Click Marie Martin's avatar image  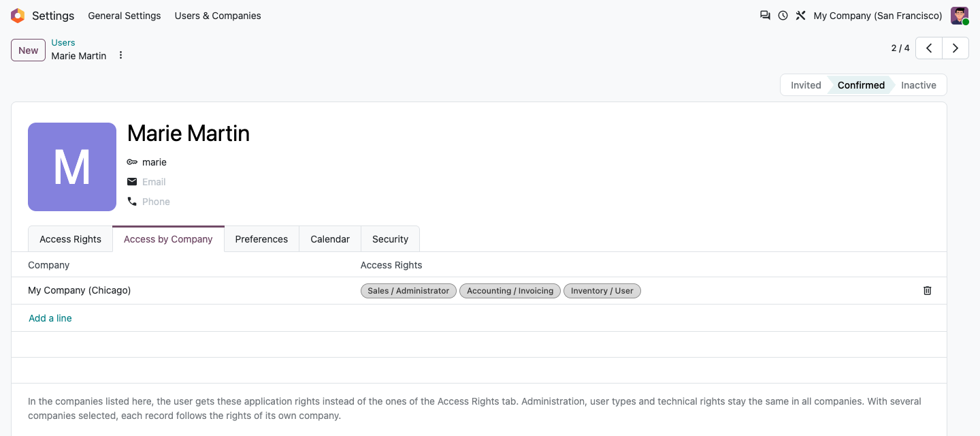(72, 167)
